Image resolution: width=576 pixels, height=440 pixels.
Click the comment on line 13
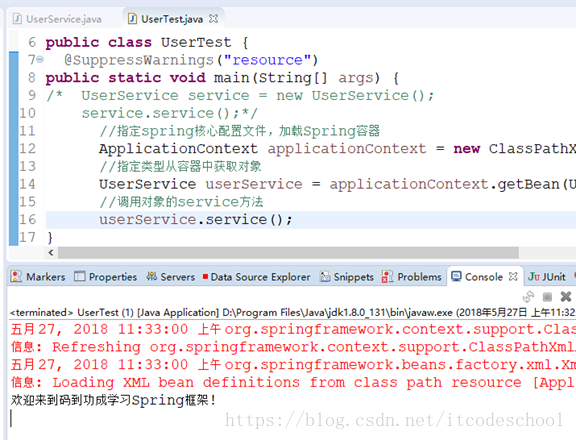[x=180, y=166]
